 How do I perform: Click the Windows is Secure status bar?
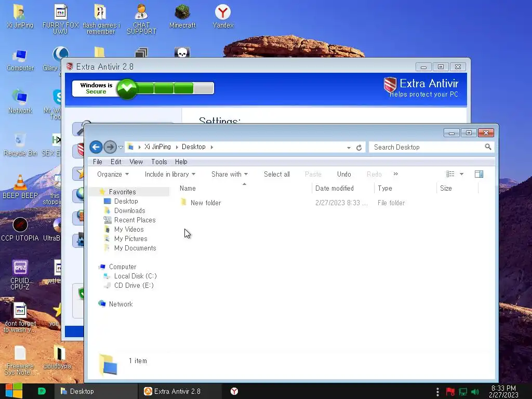pos(143,88)
